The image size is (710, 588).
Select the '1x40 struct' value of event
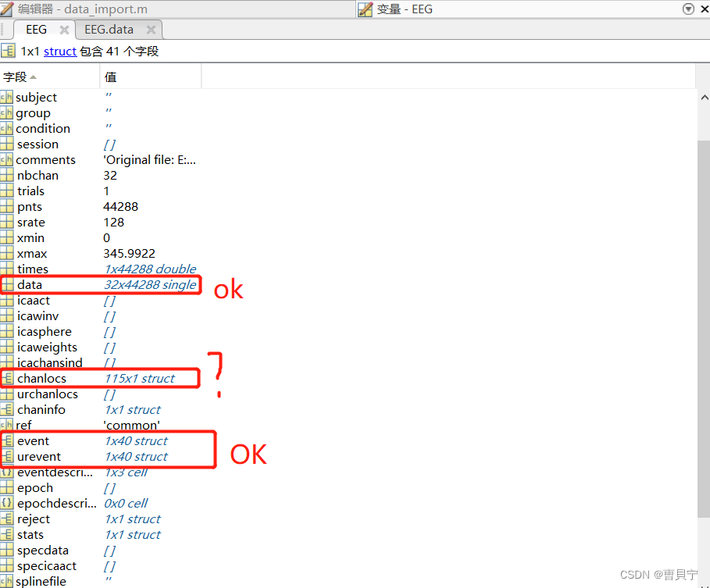click(136, 441)
